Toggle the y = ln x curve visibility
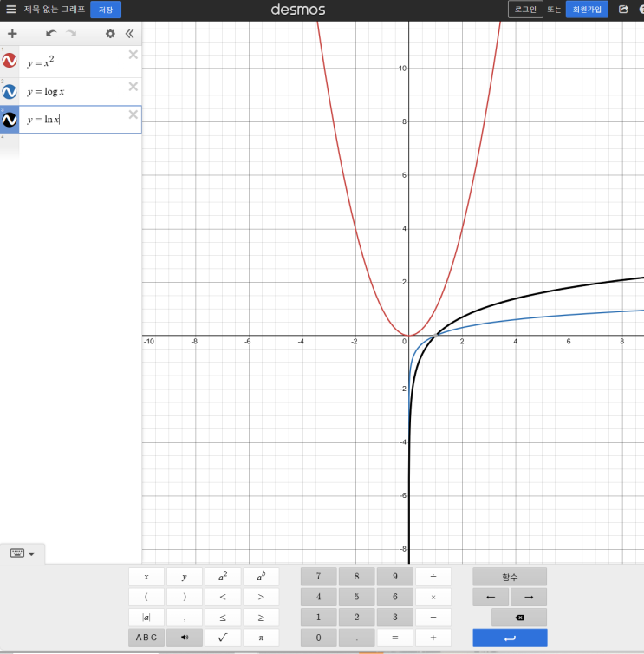Viewport: 644px width, 654px height. point(10,120)
